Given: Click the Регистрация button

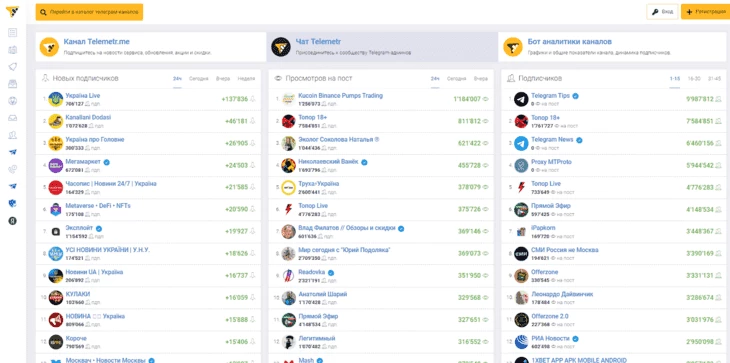Looking at the screenshot, I should (706, 12).
